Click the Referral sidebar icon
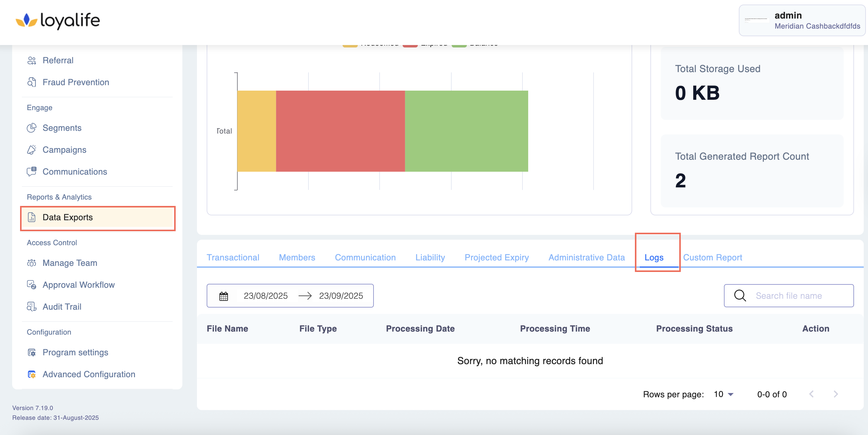 pos(32,60)
